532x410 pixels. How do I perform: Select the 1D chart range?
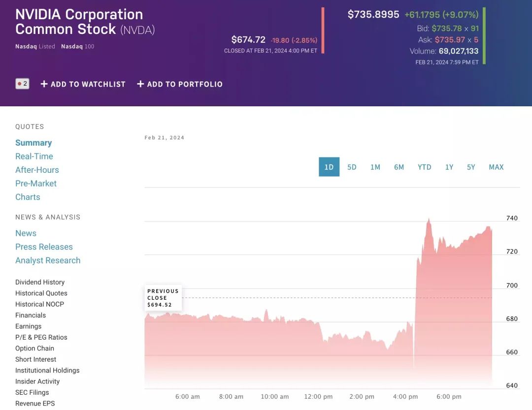(329, 167)
